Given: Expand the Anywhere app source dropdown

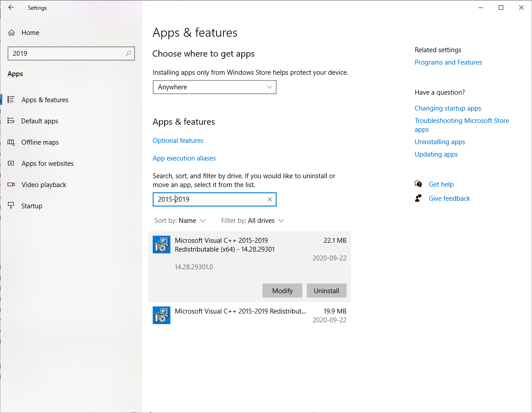Looking at the screenshot, I should [215, 87].
